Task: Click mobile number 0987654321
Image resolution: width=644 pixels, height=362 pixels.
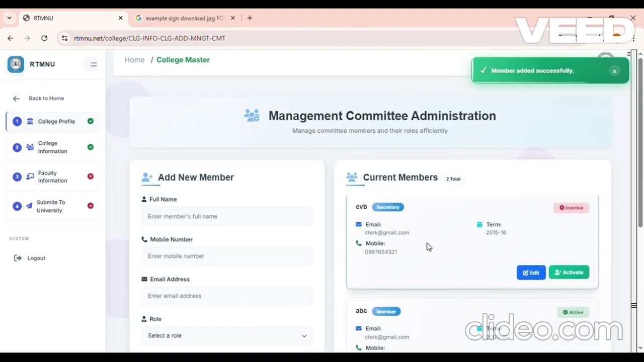Action: [381, 252]
